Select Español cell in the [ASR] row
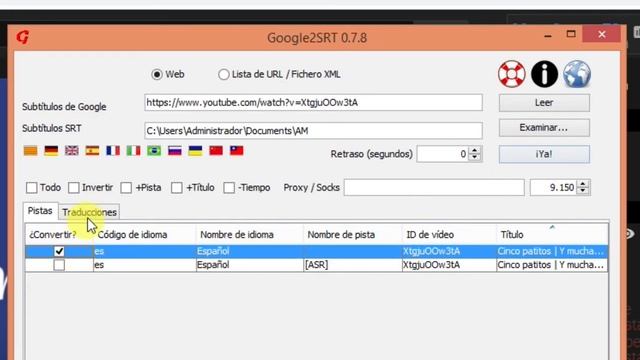This screenshot has width=640, height=360. pos(249,265)
